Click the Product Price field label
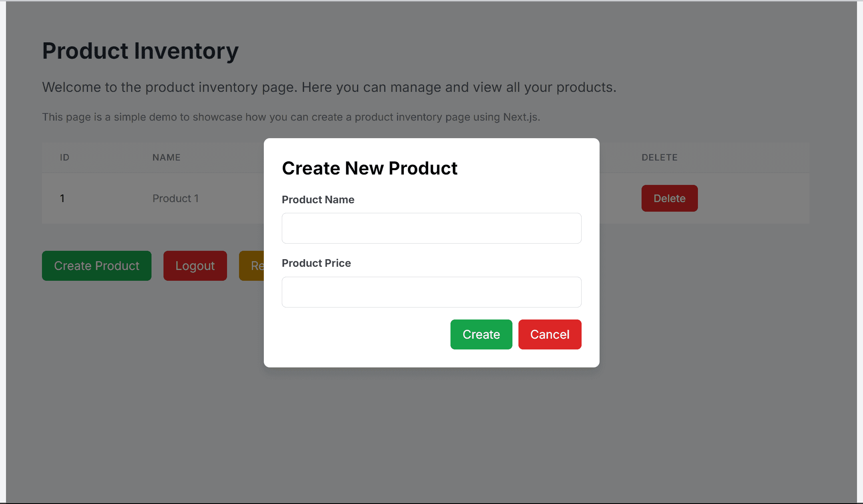 (316, 263)
